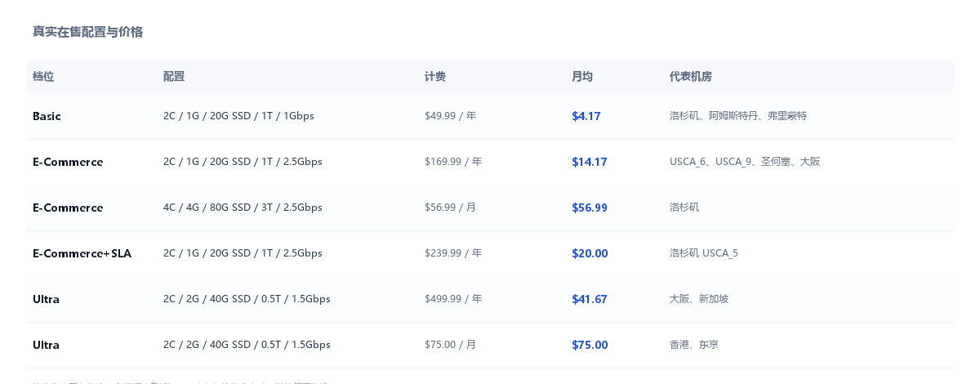Click the $4.17 monthly average
Viewport: 980px width, 384px height.
pos(586,116)
